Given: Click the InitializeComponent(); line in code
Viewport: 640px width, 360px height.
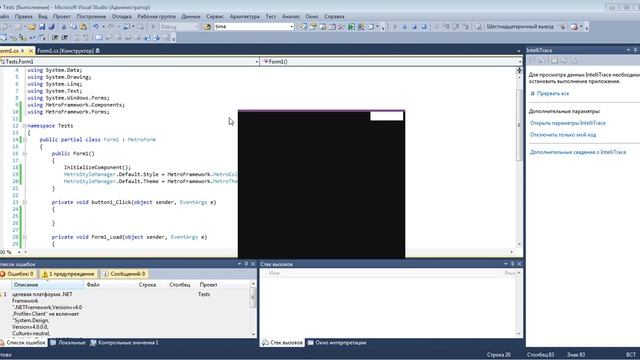Looking at the screenshot, I should 97,167.
